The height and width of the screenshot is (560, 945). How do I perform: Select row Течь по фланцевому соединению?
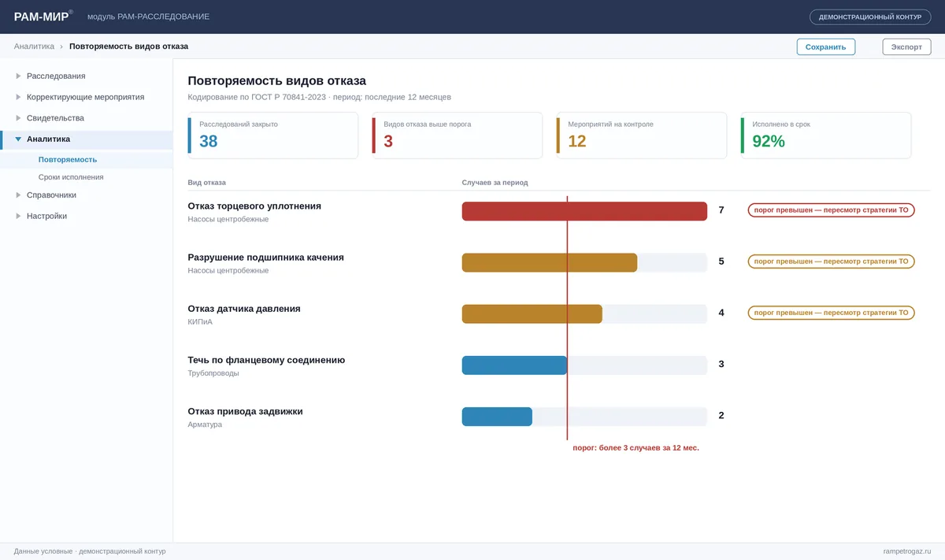[558, 365]
